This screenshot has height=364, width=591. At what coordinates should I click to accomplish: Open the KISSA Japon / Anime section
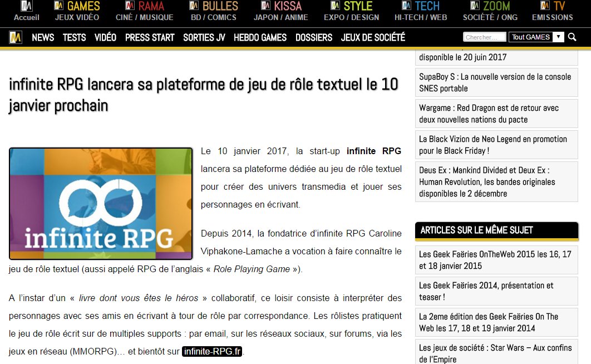[x=281, y=11]
